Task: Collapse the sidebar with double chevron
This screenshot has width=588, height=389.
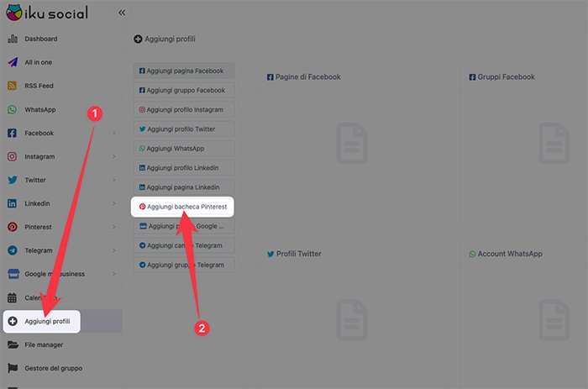Action: pos(122,13)
